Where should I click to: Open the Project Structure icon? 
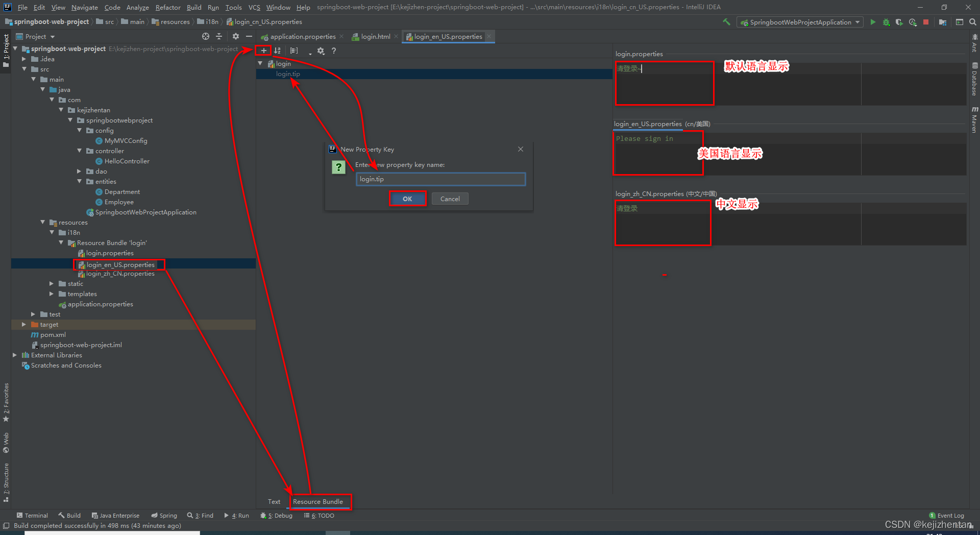[x=943, y=22]
